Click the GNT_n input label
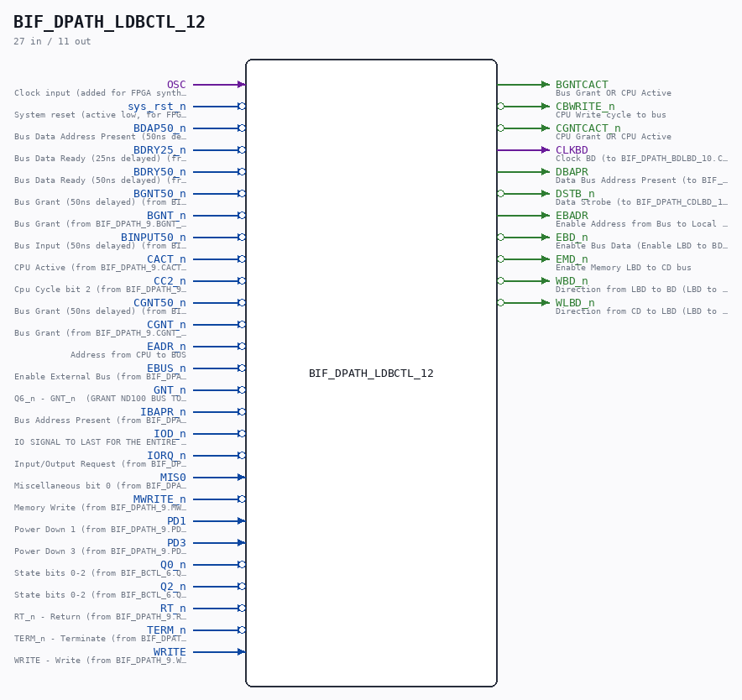The width and height of the screenshot is (742, 700). (170, 390)
